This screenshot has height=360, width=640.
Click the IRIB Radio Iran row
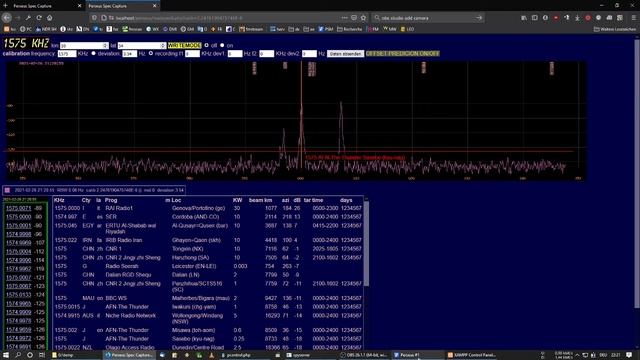208,240
